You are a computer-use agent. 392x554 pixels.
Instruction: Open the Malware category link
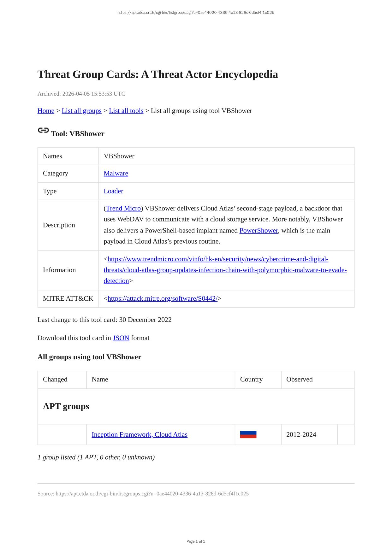click(116, 173)
